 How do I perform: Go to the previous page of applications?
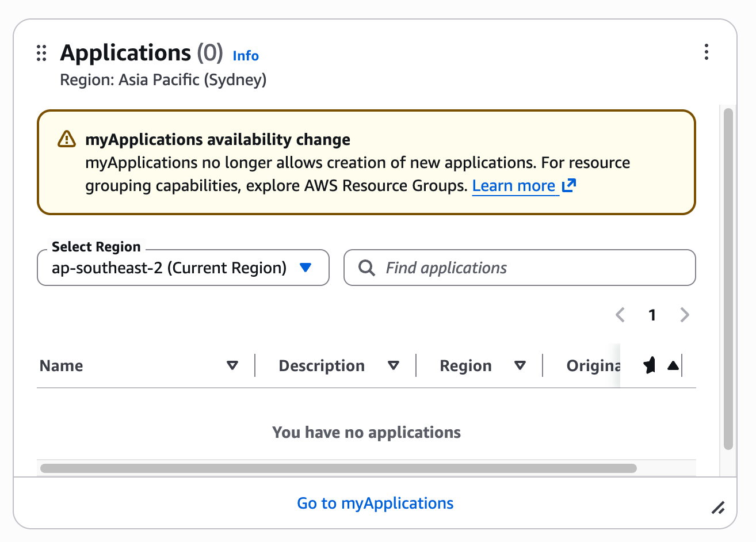[620, 315]
